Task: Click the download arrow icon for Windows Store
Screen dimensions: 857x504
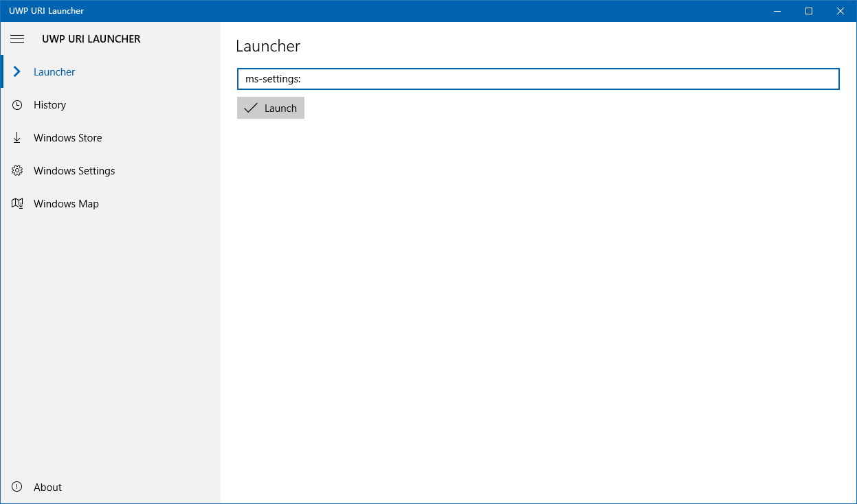Action: point(17,137)
